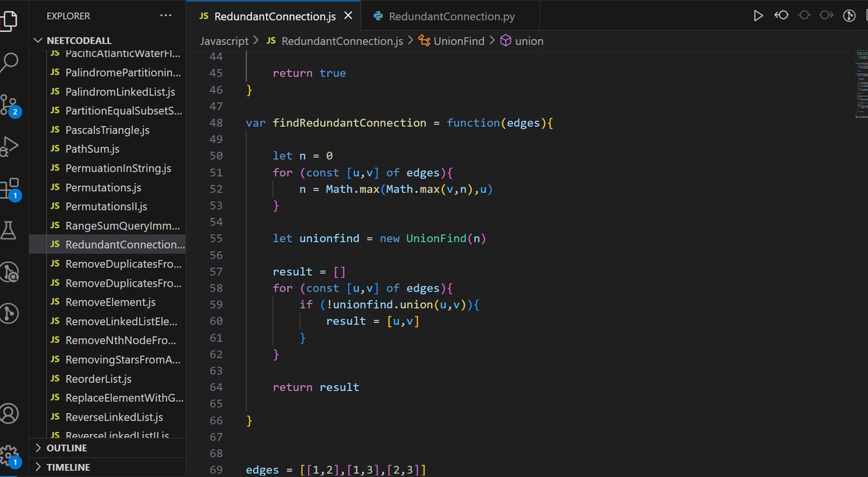
Task: Expand the TIMELINE section
Action: (x=107, y=467)
